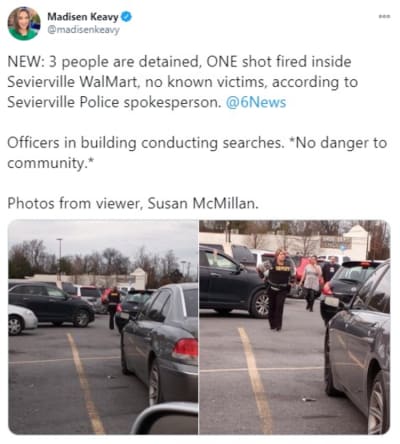Click the gray sedan in the left photo
400x444 pixels.
coord(160,340)
